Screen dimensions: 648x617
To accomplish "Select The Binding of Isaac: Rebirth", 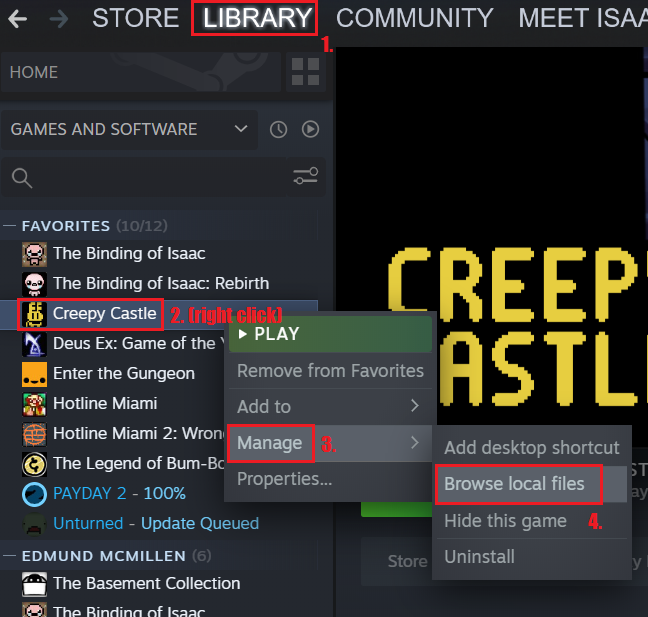I will [161, 284].
